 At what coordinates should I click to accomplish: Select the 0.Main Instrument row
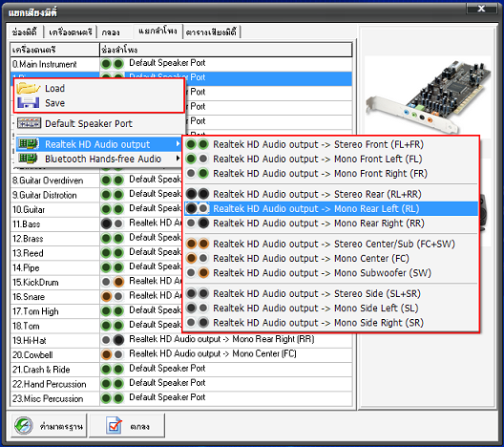point(181,64)
